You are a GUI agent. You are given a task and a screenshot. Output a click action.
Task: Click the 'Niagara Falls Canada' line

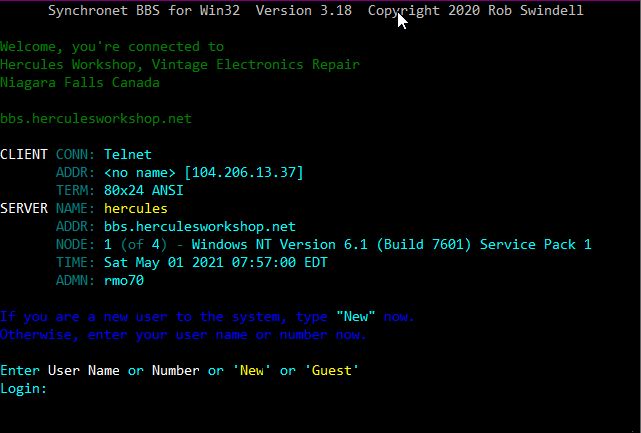pyautogui.click(x=80, y=83)
